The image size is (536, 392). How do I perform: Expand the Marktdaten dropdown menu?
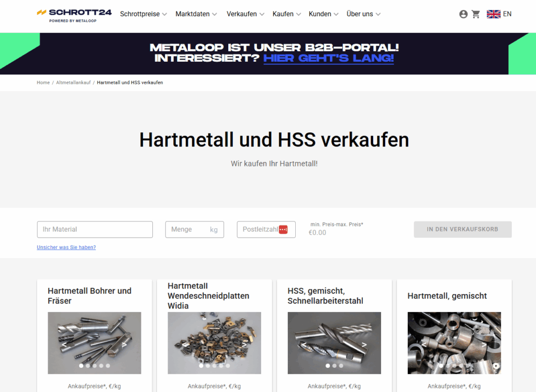click(x=196, y=14)
